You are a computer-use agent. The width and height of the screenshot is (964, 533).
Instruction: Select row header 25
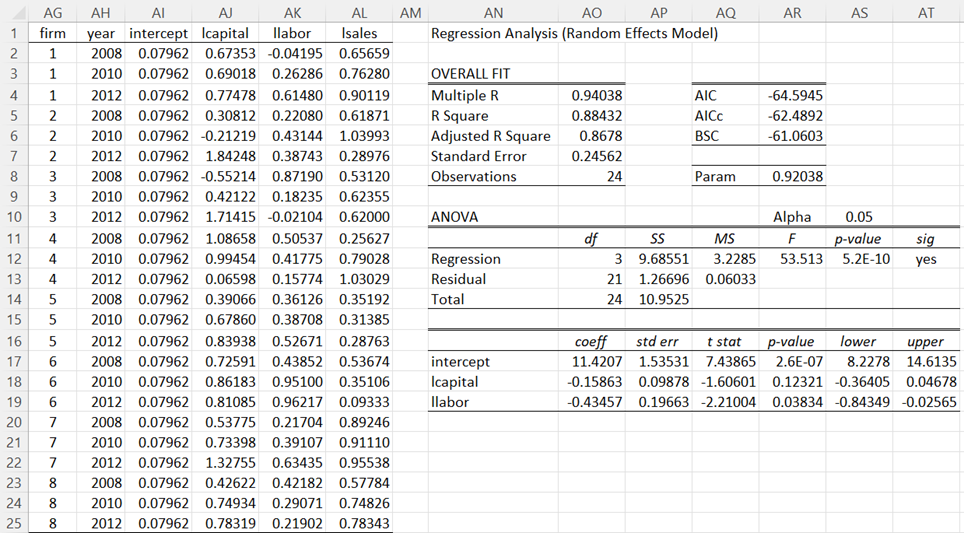click(x=14, y=523)
